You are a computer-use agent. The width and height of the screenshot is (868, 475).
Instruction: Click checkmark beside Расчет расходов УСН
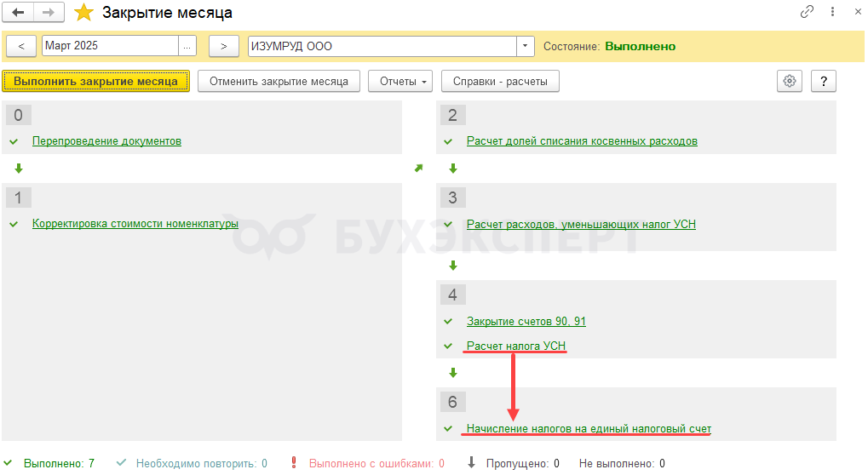[x=448, y=225]
